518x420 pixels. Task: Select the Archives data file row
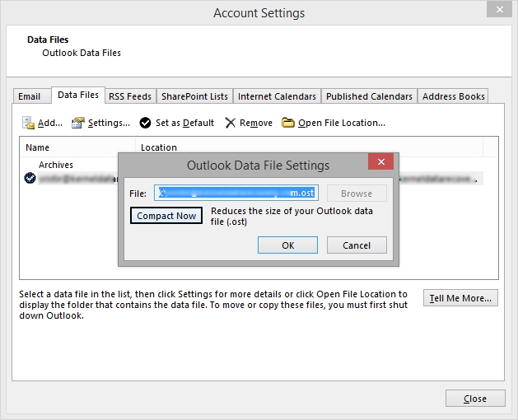pos(55,165)
